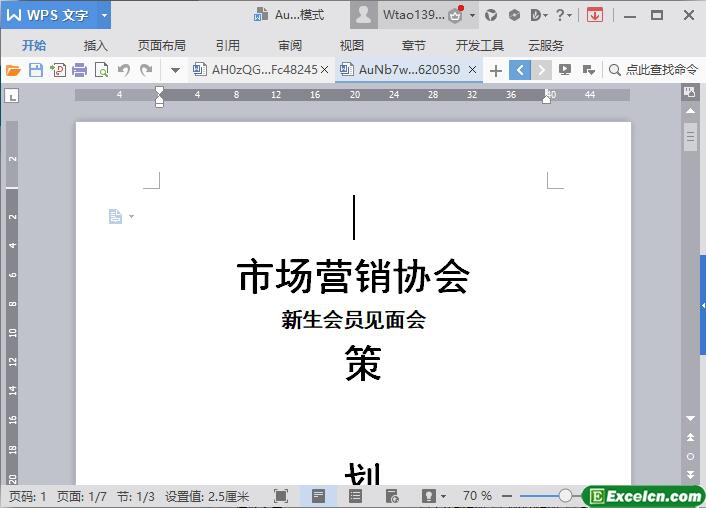Expand the side task pane via blue edge arrow
The image size is (706, 508).
703,305
